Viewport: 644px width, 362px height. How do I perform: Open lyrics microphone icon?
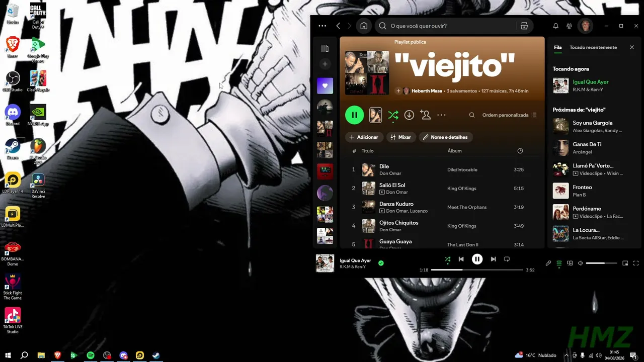548,263
